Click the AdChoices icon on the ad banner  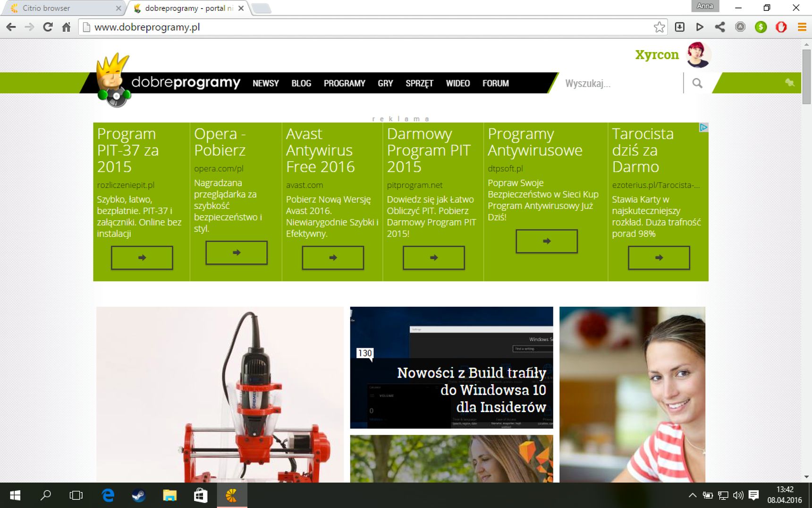(x=703, y=127)
